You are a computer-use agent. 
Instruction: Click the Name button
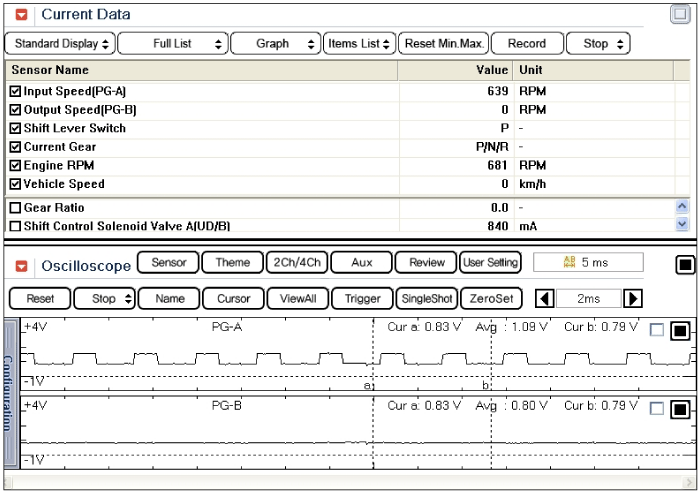(169, 299)
